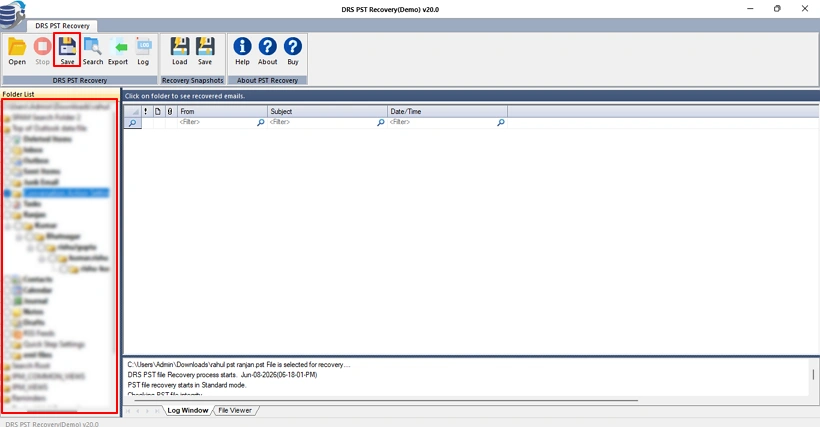820x427 pixels.
Task: Click the Folder List horizontal scrollbar
Action: point(53,411)
